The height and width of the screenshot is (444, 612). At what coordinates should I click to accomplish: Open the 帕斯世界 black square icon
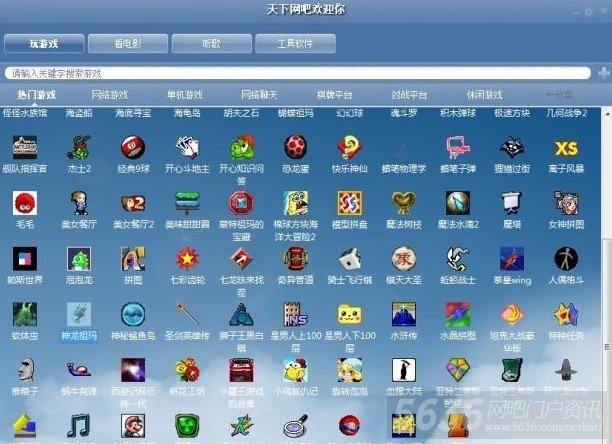pyautogui.click(x=25, y=258)
